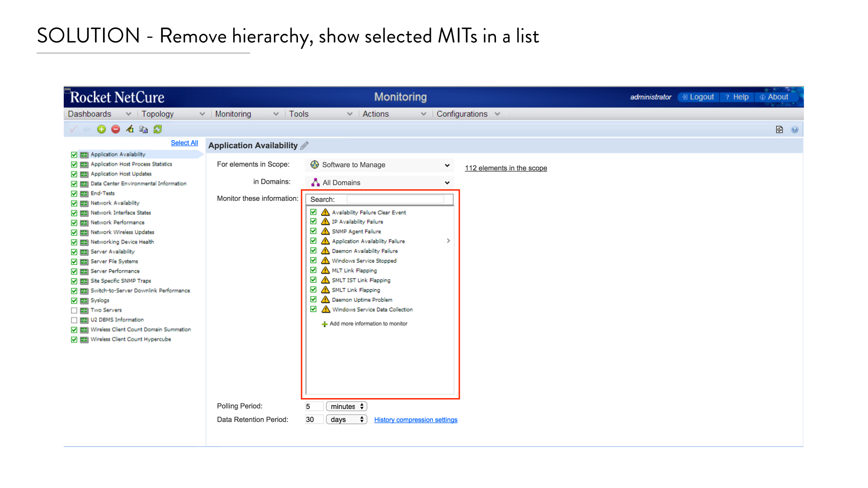Open the minutes unit dropdown for Polling Period
868x488 pixels.
pos(346,407)
